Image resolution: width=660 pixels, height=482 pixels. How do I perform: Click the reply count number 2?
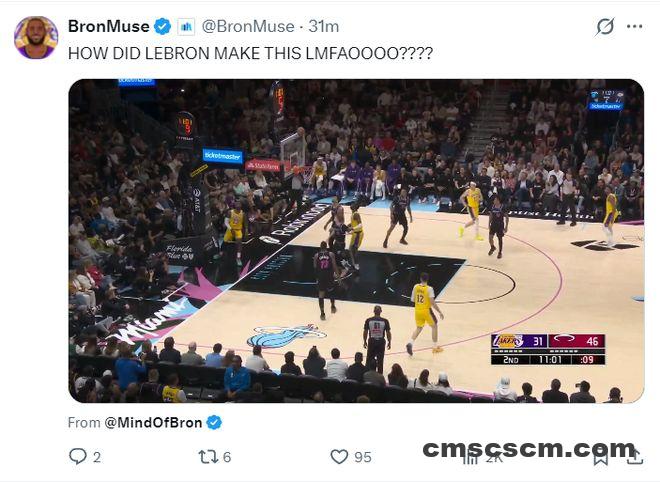[97, 457]
